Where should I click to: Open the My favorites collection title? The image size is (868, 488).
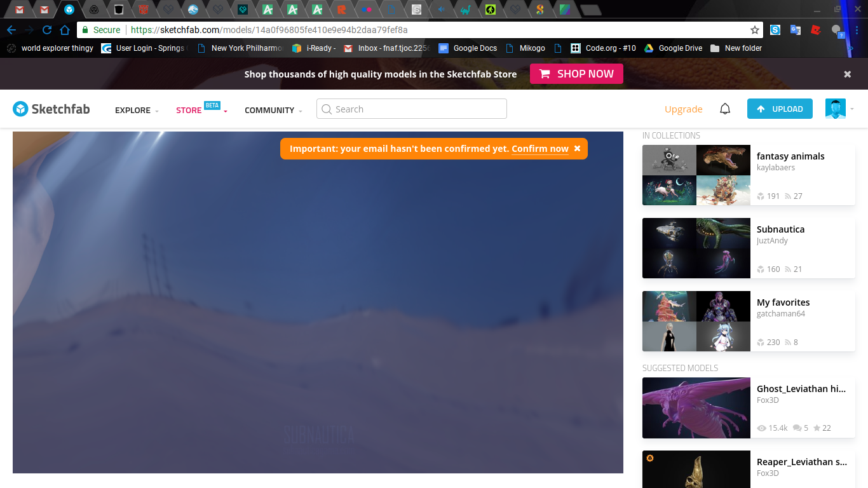783,302
